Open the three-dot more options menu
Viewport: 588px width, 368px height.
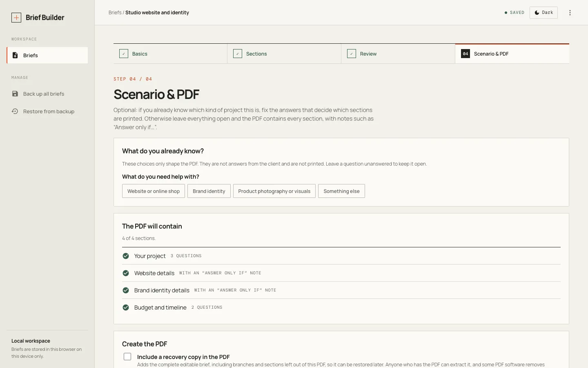pos(570,13)
